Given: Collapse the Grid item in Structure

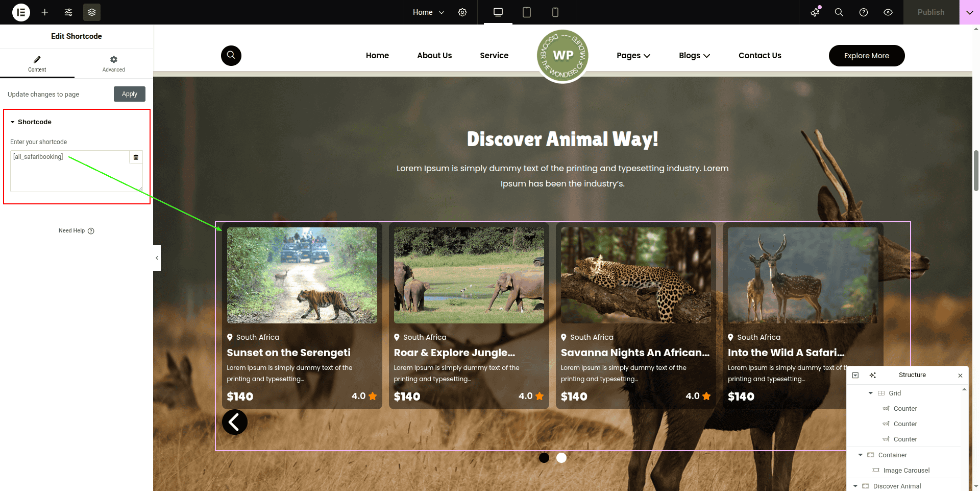Looking at the screenshot, I should pyautogui.click(x=871, y=393).
